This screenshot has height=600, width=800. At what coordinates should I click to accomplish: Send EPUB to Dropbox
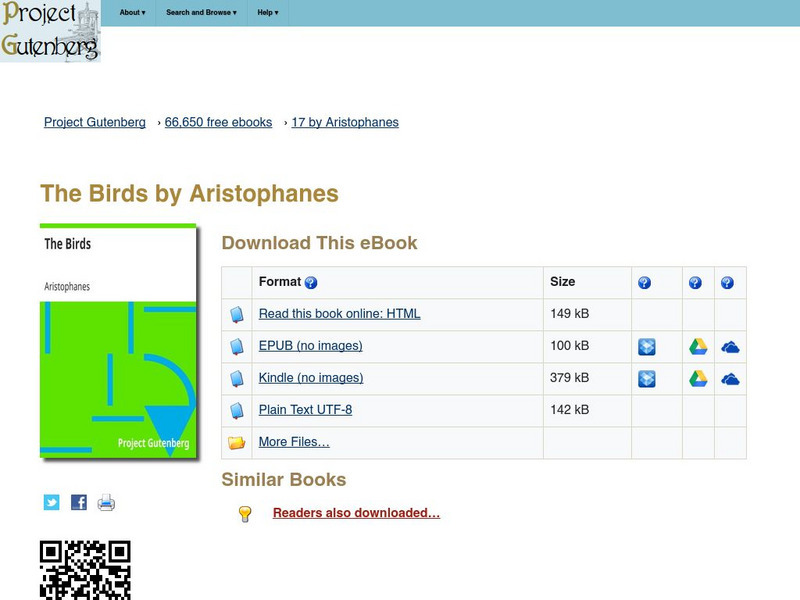click(647, 347)
